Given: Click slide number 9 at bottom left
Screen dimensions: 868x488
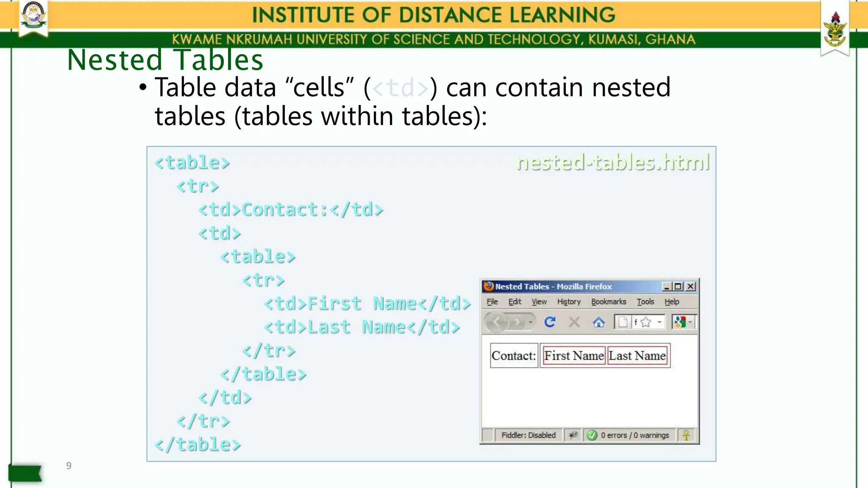Looking at the screenshot, I should pos(69,466).
